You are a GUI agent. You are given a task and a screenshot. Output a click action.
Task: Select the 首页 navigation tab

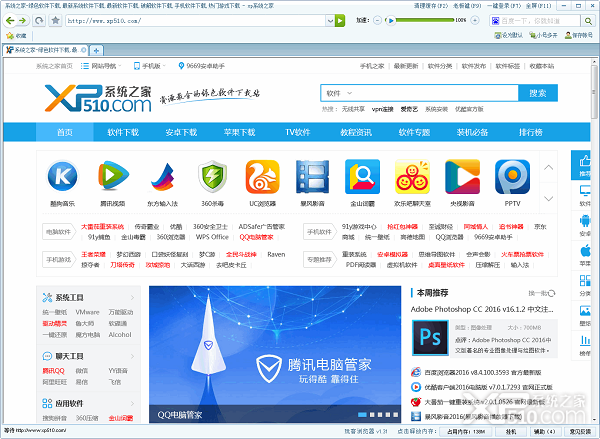coord(65,132)
